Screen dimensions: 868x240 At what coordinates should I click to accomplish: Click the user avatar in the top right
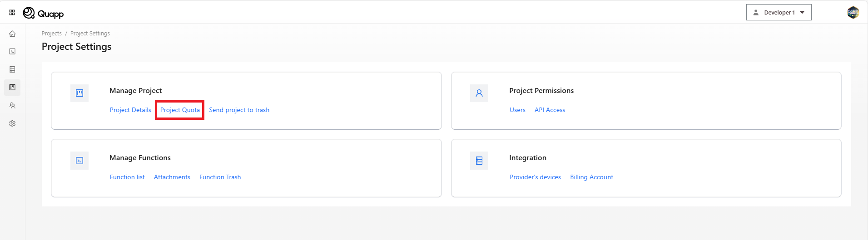(853, 13)
